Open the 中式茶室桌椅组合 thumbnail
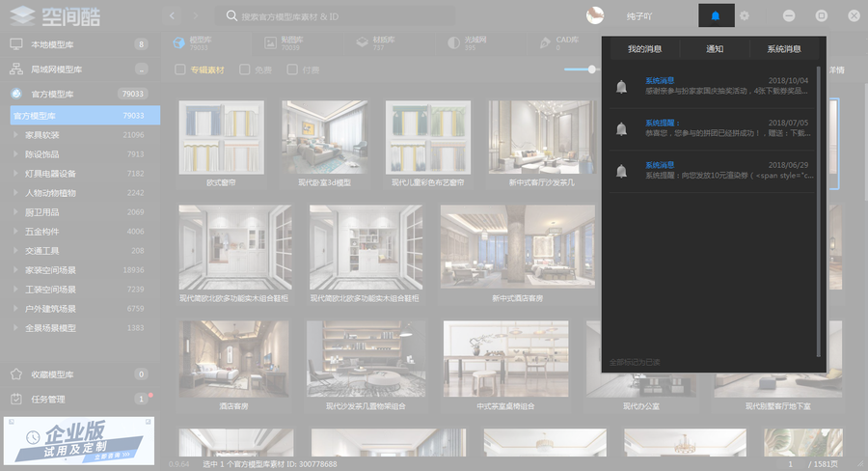 tap(506, 358)
